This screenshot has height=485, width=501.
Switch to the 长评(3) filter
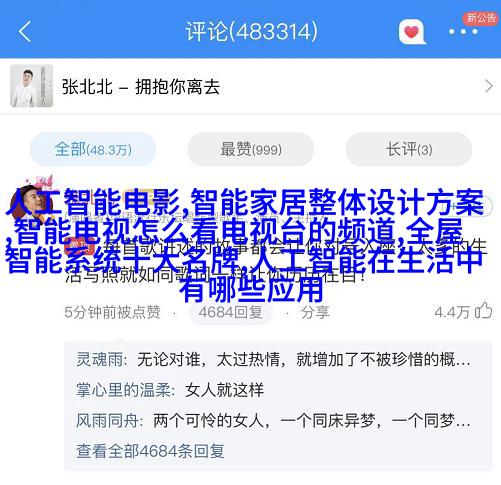click(x=409, y=149)
